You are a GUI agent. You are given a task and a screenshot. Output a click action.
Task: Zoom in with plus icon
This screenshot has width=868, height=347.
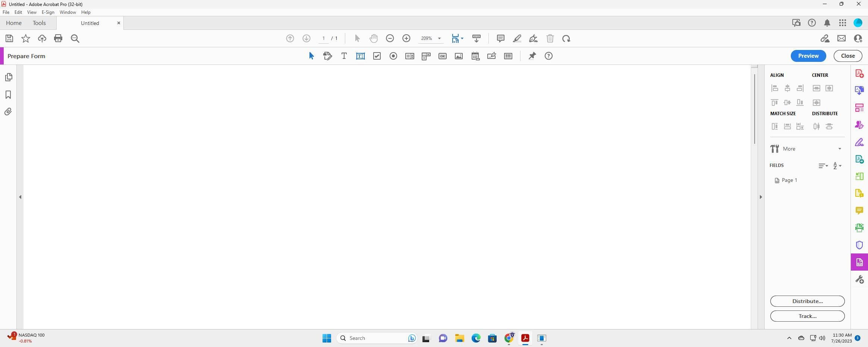[406, 38]
